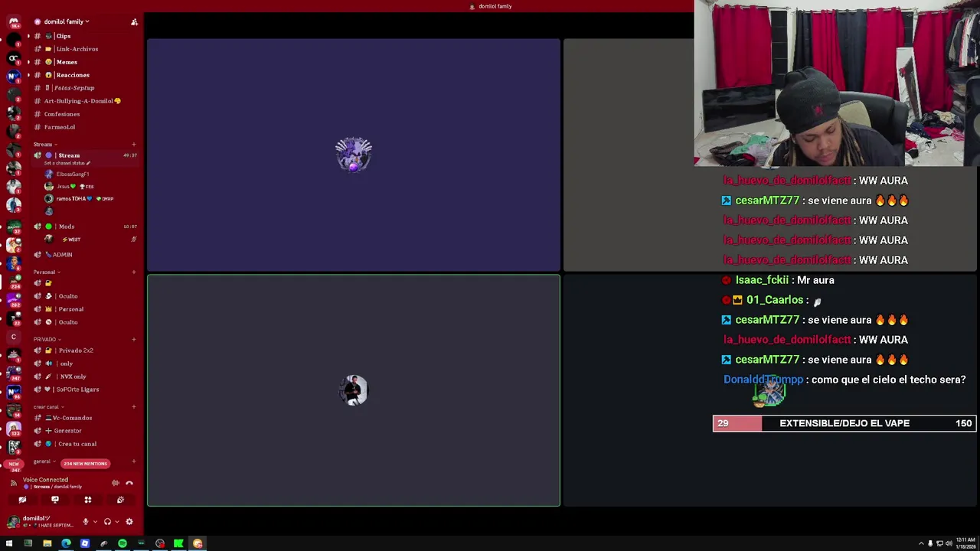Select the Fotos-Septup channel
The height and width of the screenshot is (551, 980).
74,88
